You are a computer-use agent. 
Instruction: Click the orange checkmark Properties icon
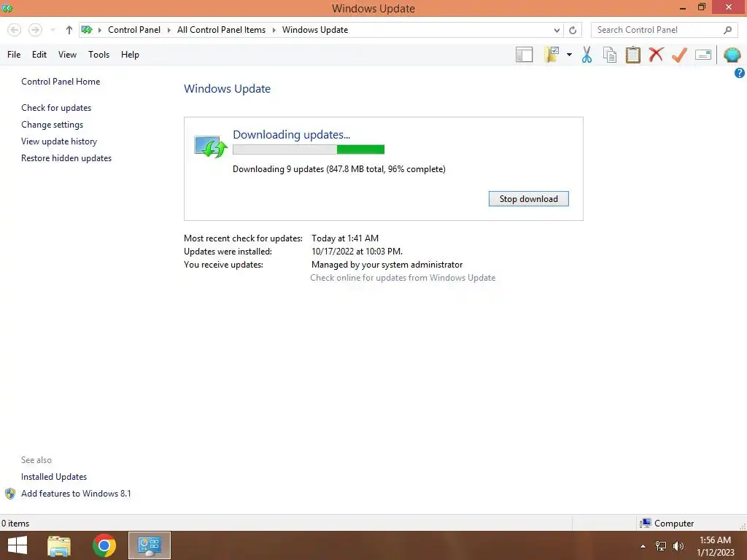[x=679, y=55]
